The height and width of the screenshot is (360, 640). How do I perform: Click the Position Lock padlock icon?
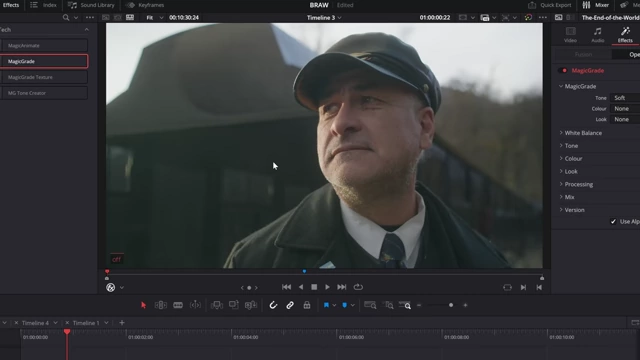(x=307, y=305)
